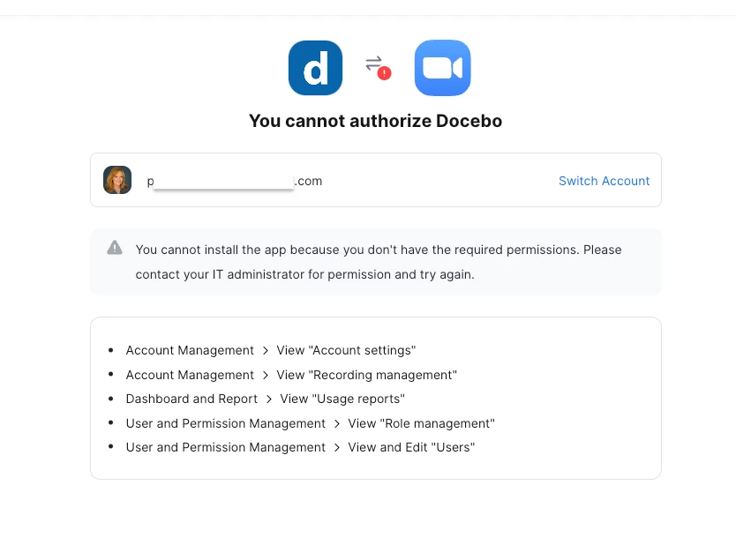Click the View "Recording management" permission

(x=366, y=375)
